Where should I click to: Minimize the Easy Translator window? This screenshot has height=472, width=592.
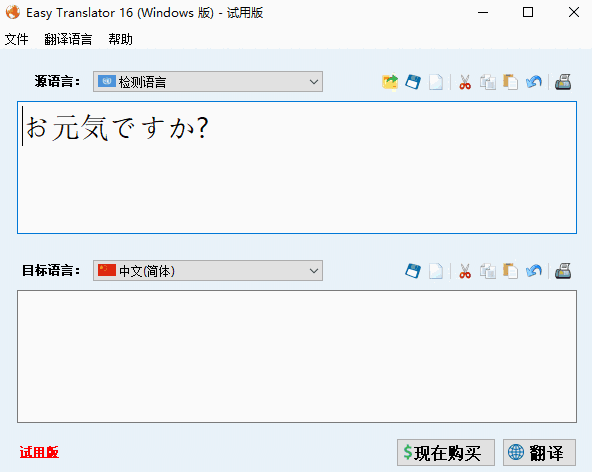coord(483,12)
